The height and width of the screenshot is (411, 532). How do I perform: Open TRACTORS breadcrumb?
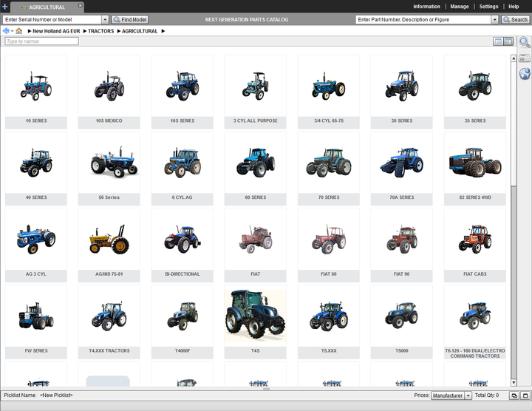pyautogui.click(x=101, y=31)
